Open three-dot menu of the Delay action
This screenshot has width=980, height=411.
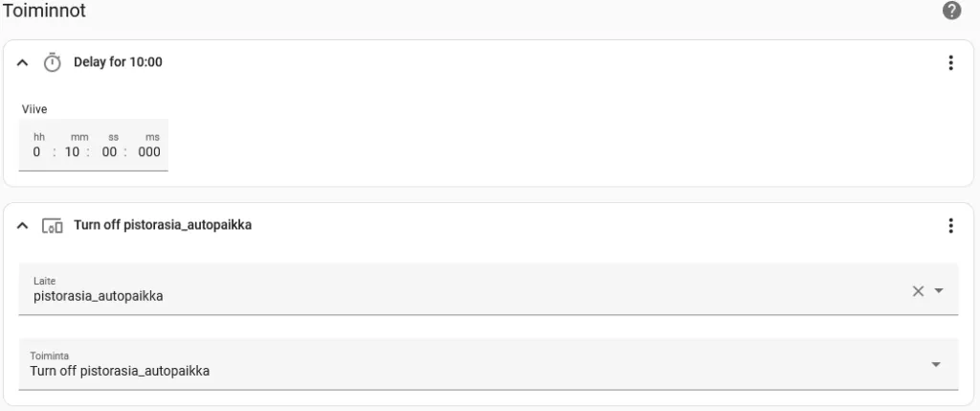pyautogui.click(x=950, y=62)
